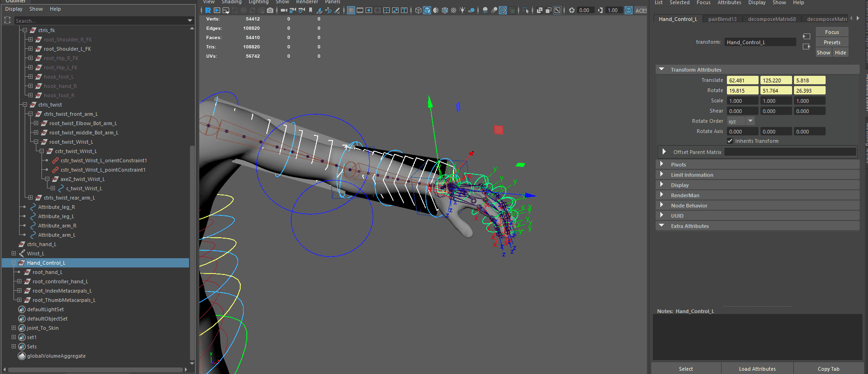Click the viewport snapshot camera icon
This screenshot has width=868, height=374.
tap(270, 10)
